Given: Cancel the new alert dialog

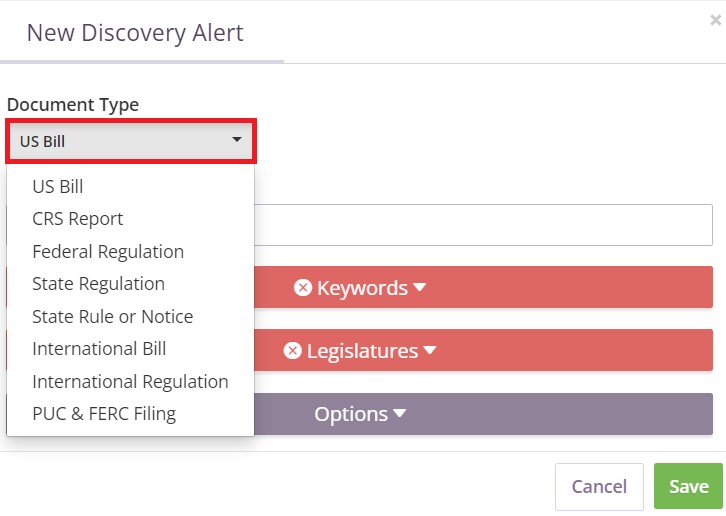Looking at the screenshot, I should (599, 486).
